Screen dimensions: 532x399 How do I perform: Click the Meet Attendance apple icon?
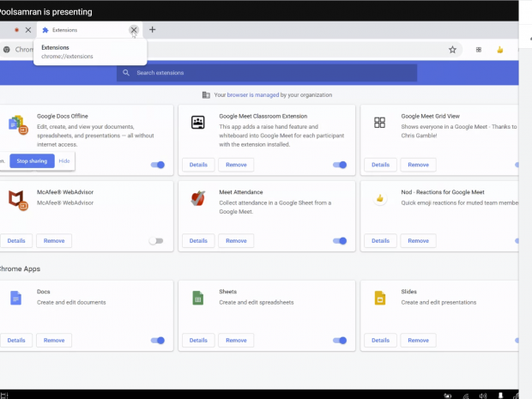pyautogui.click(x=197, y=198)
